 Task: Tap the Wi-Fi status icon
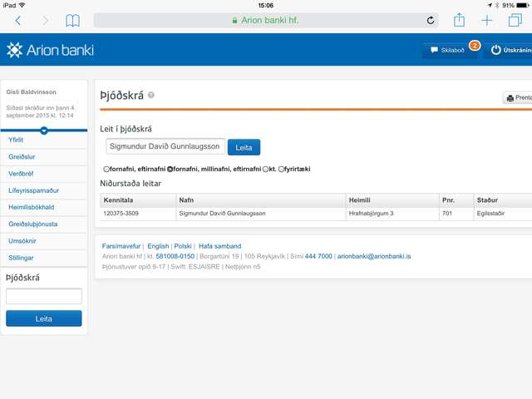(x=22, y=5)
